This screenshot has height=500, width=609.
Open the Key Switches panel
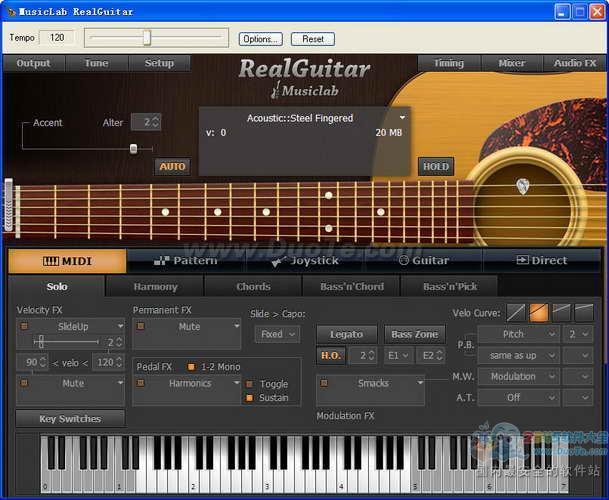point(70,419)
